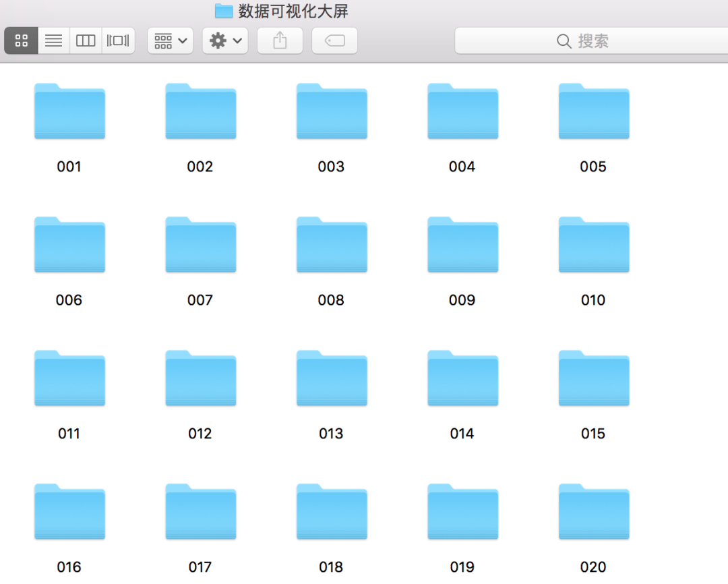Click the folder name label 020
The width and height of the screenshot is (728, 584).
point(593,567)
